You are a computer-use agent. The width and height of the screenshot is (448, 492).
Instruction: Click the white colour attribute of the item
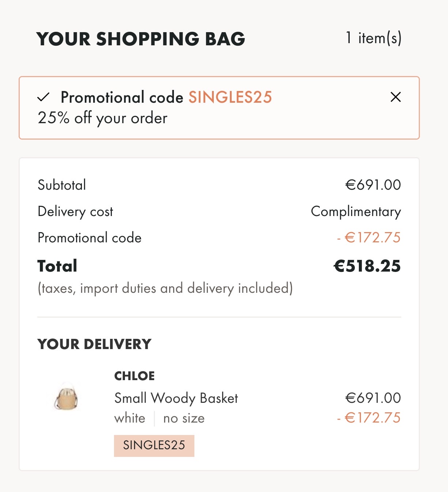[x=130, y=418]
